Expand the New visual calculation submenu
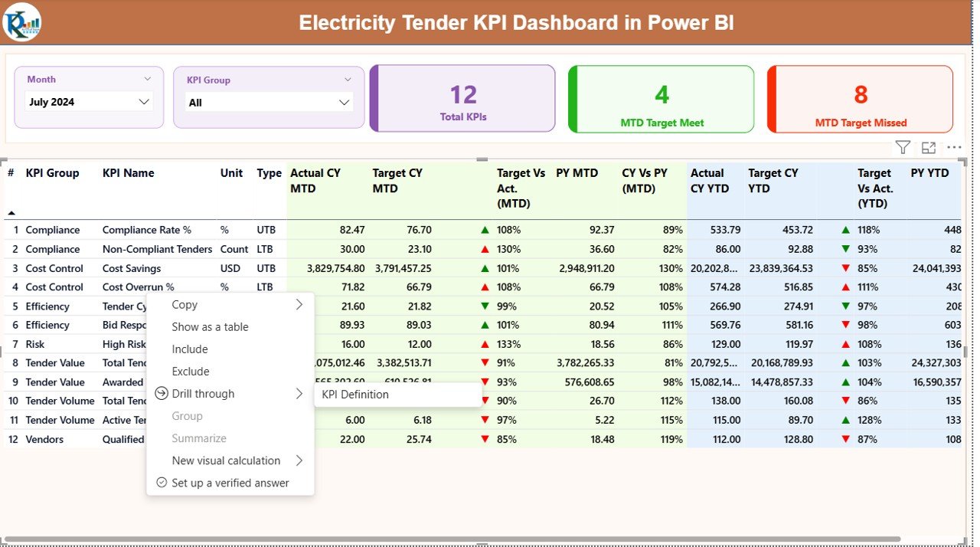Screen dimensions: 980x547 click(x=299, y=461)
